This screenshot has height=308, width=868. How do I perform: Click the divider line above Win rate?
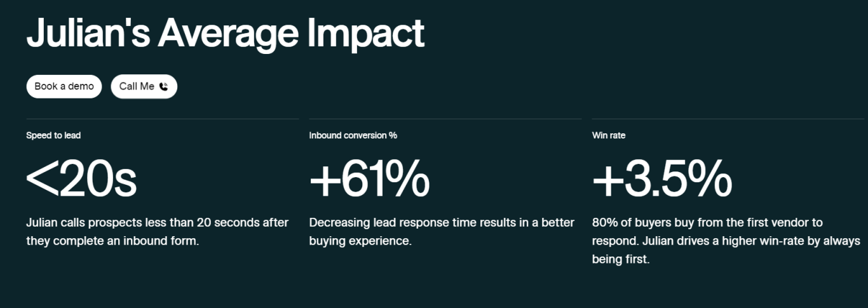point(728,119)
